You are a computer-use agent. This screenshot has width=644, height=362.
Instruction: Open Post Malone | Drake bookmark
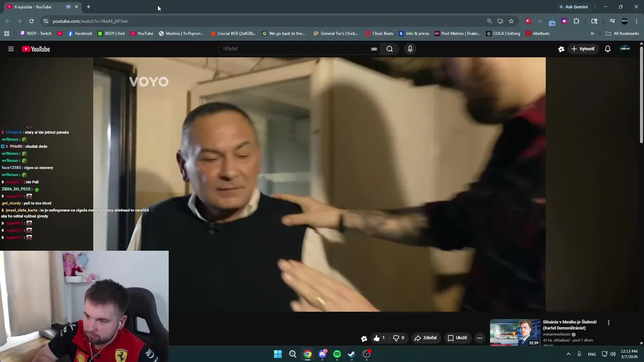pyautogui.click(x=457, y=34)
